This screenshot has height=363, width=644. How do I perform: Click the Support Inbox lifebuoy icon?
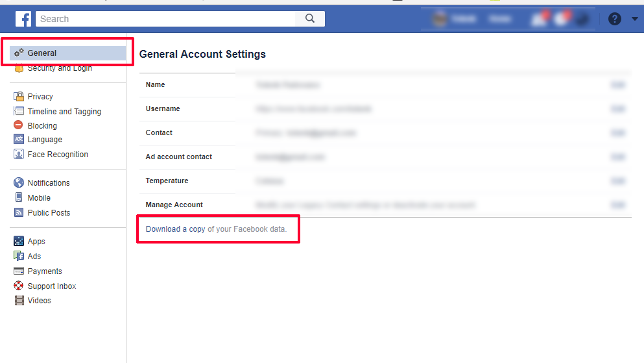[x=18, y=286]
